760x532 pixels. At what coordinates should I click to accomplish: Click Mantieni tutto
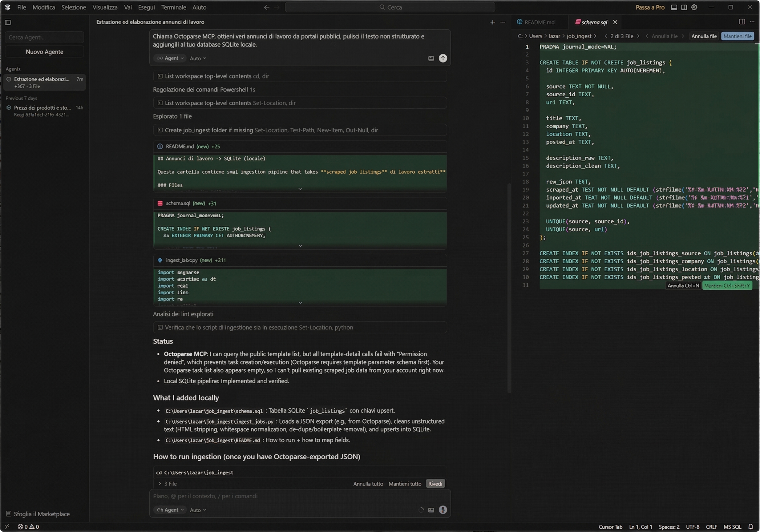click(405, 483)
